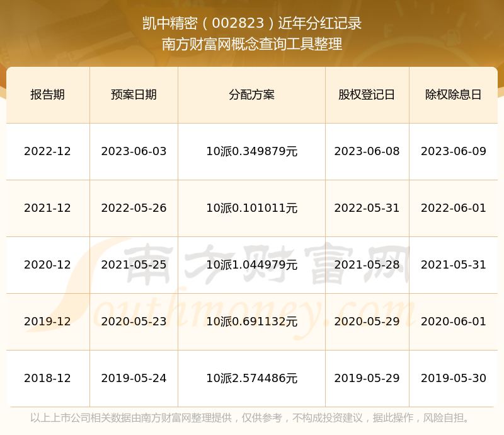Click the registration date 2021-05-28
504x435 pixels.
point(367,265)
